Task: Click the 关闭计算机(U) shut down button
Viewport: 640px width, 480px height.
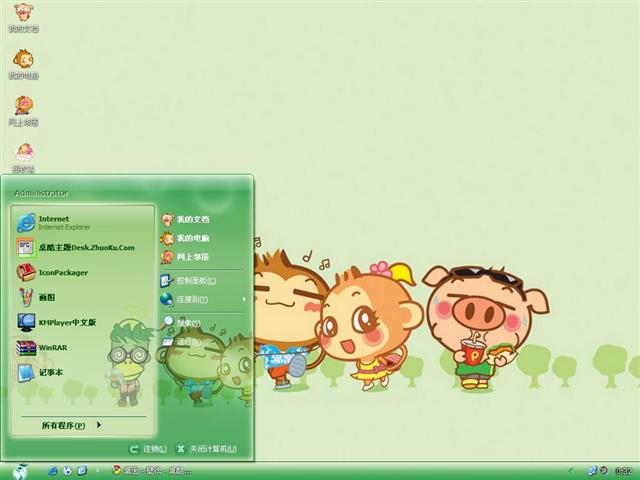Action: pos(207,449)
